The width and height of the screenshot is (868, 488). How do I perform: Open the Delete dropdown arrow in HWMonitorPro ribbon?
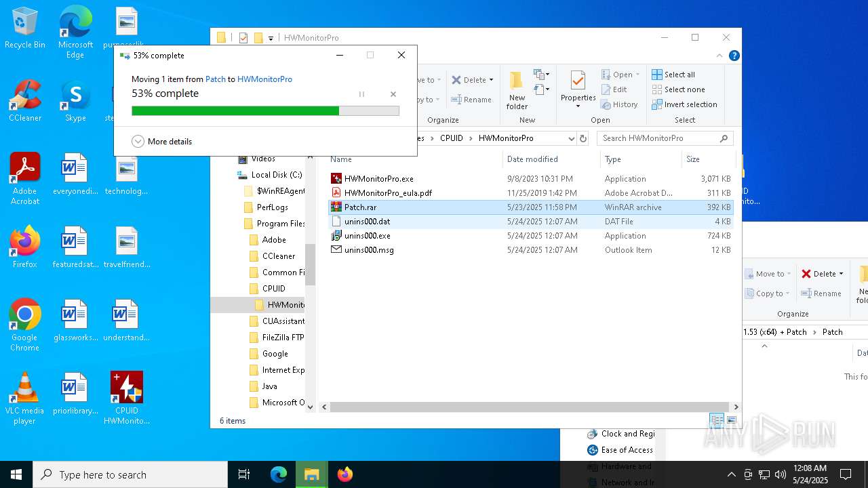pos(491,80)
